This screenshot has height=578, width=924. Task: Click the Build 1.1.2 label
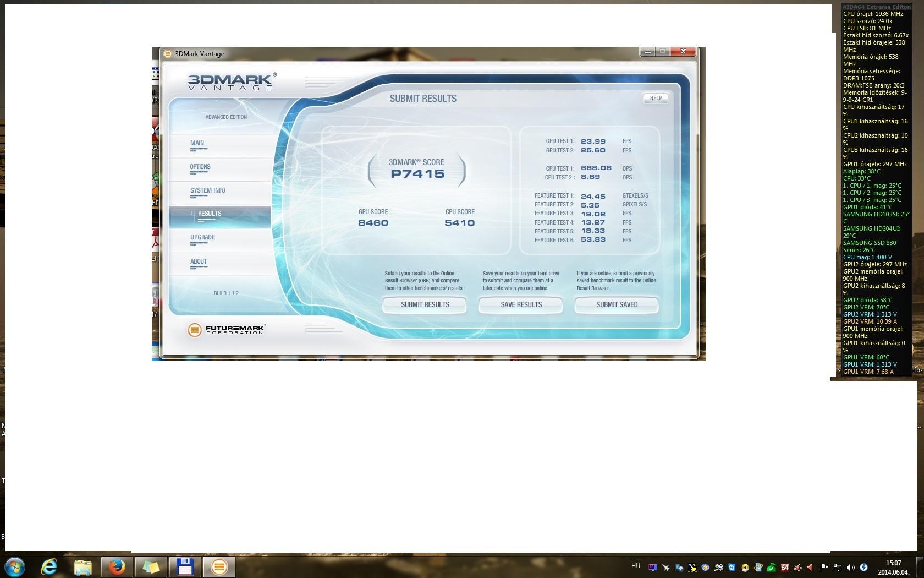pyautogui.click(x=226, y=293)
